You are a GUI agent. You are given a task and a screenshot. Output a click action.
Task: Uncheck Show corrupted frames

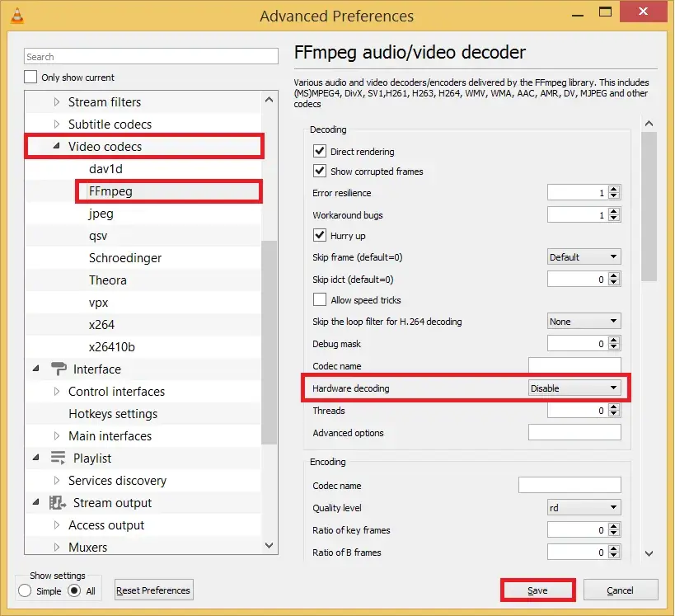coord(320,172)
